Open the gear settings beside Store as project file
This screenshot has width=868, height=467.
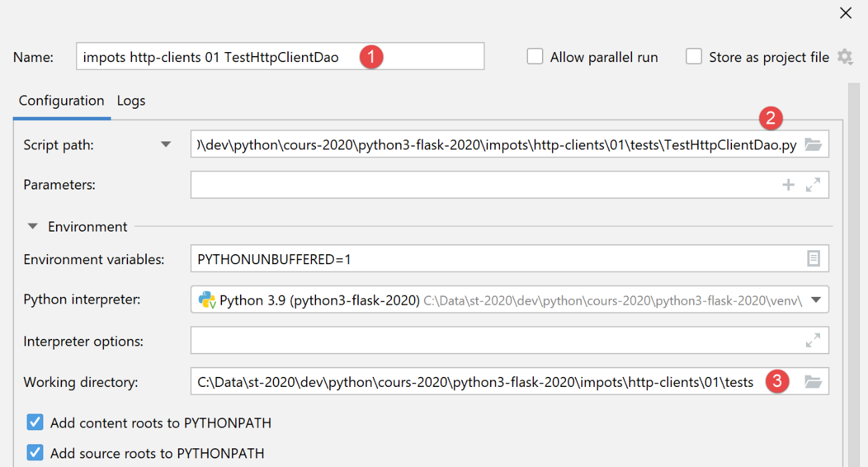click(845, 57)
